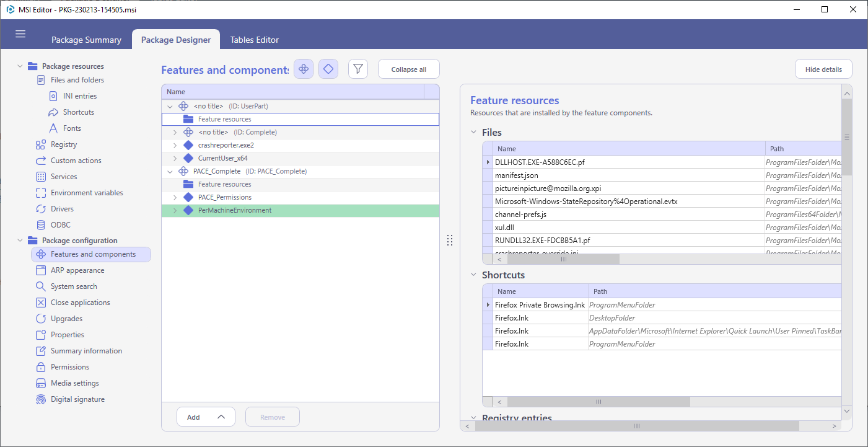The width and height of the screenshot is (868, 447).
Task: Open Features and components in sidebar
Action: point(91,254)
